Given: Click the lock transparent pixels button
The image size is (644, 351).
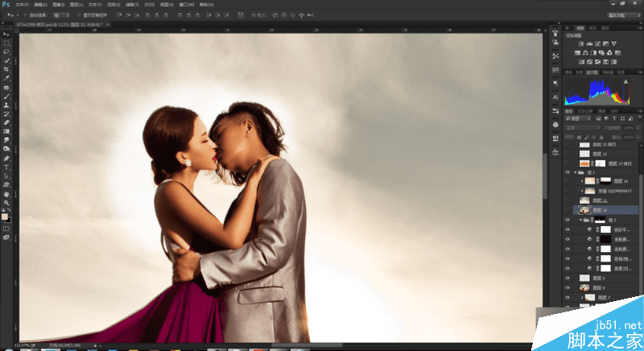Looking at the screenshot, I should [579, 137].
